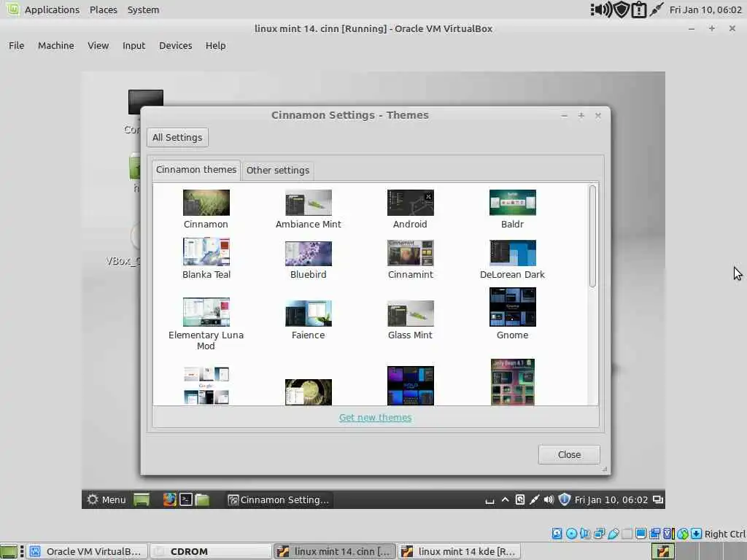
Task: Select the Cinnamon themes tab
Action: (x=196, y=169)
